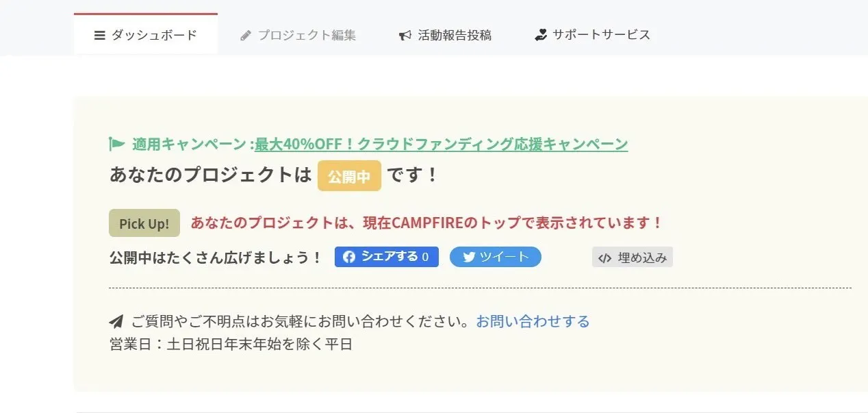This screenshot has width=868, height=413.
Task: Click the Pick Up! badge
Action: (144, 223)
